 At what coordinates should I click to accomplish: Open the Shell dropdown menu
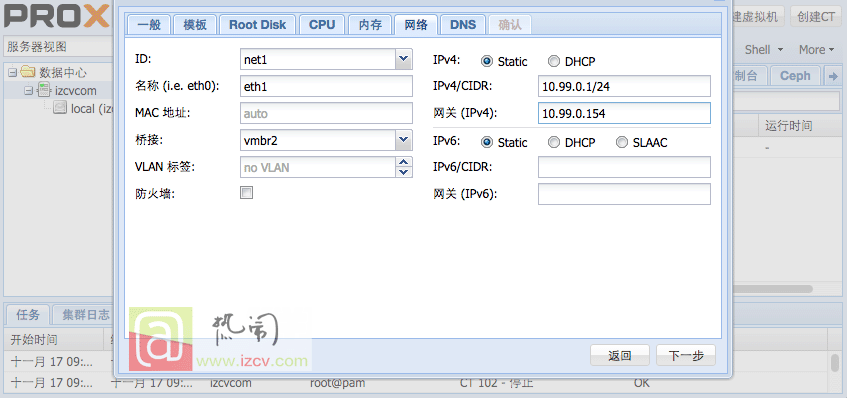pos(764,50)
